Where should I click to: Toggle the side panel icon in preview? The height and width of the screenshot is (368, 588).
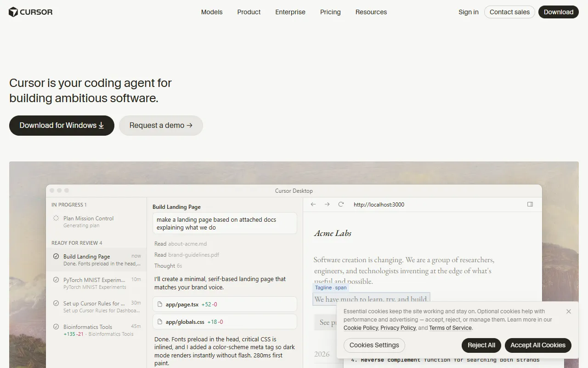pos(530,204)
